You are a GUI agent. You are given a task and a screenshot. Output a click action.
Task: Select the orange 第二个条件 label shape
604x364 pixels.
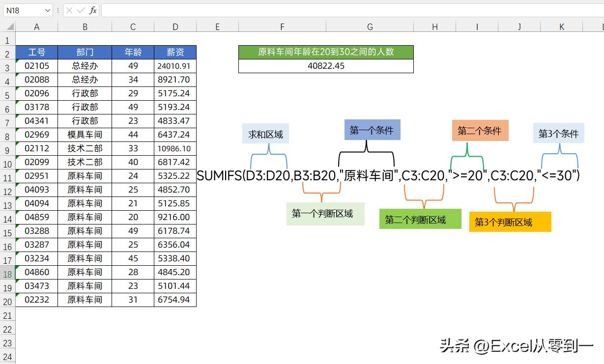click(480, 131)
